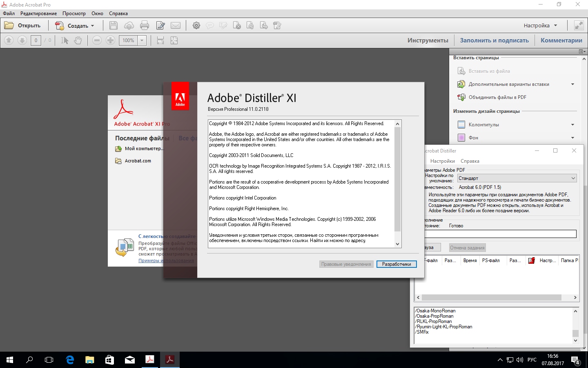Click the Save (floppy disk) toolbar icon
The width and height of the screenshot is (588, 368).
pos(114,25)
